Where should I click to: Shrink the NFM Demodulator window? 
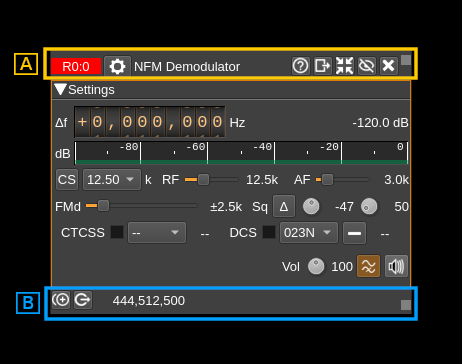coord(345,66)
